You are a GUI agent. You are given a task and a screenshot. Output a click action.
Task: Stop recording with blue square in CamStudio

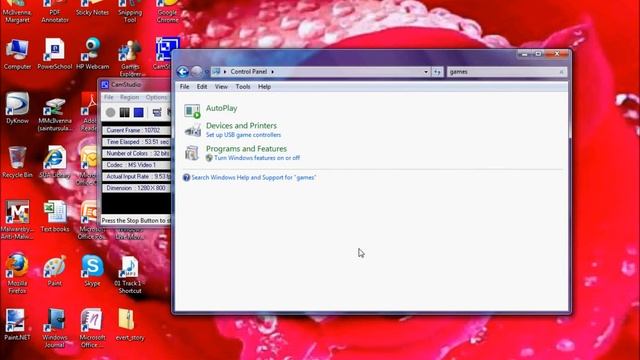click(x=139, y=112)
